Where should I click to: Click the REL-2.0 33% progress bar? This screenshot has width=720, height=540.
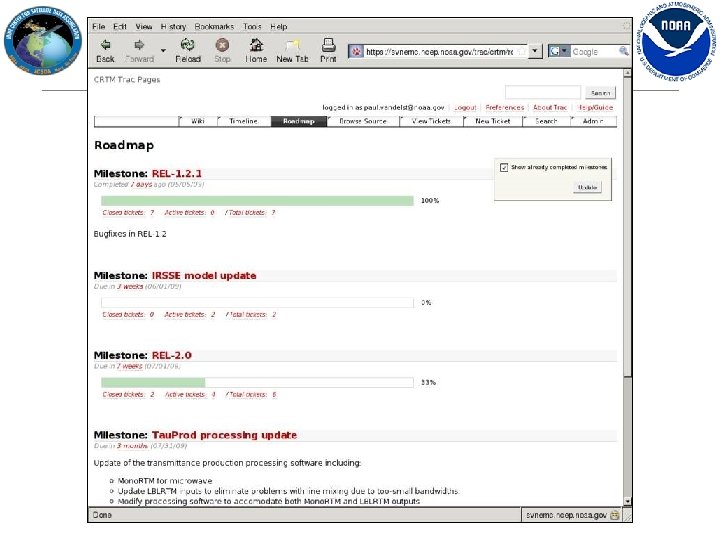[x=257, y=382]
